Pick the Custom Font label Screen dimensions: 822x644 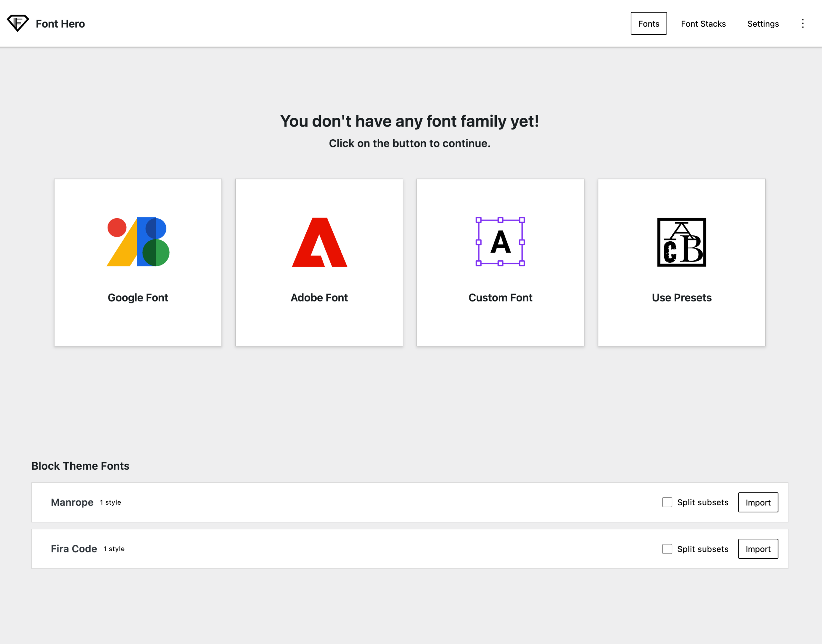(x=500, y=298)
